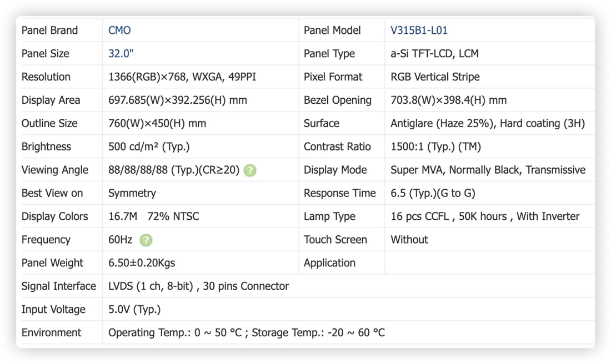Viewport: 611px width, 364px height.
Task: Click the Operating Temp. and Storage Temp. value
Action: pyautogui.click(x=247, y=333)
